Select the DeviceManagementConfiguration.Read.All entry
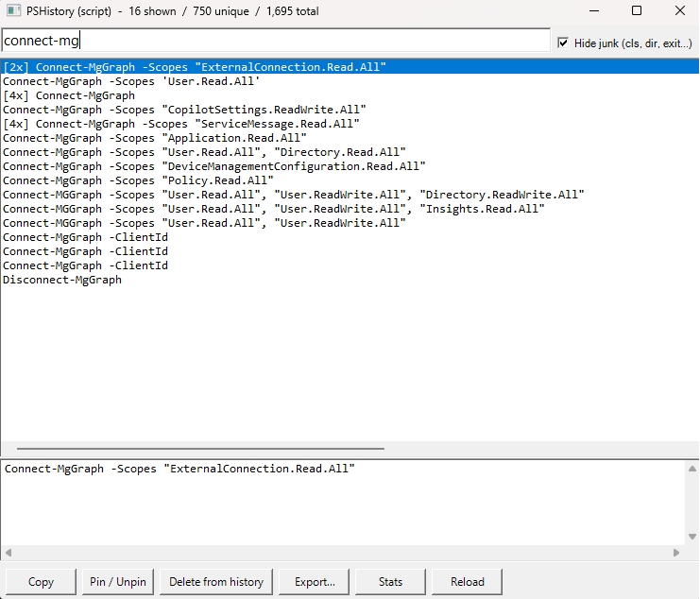The image size is (700, 599). coord(350,166)
